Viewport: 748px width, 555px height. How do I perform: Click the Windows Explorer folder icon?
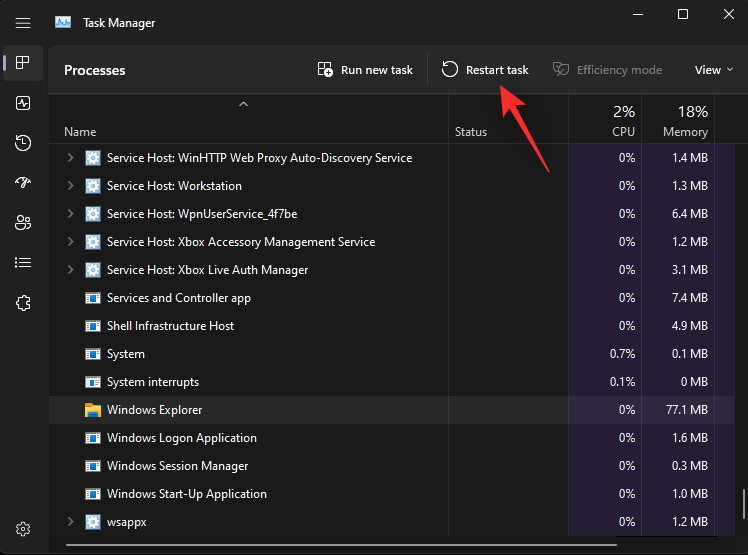[x=93, y=410]
